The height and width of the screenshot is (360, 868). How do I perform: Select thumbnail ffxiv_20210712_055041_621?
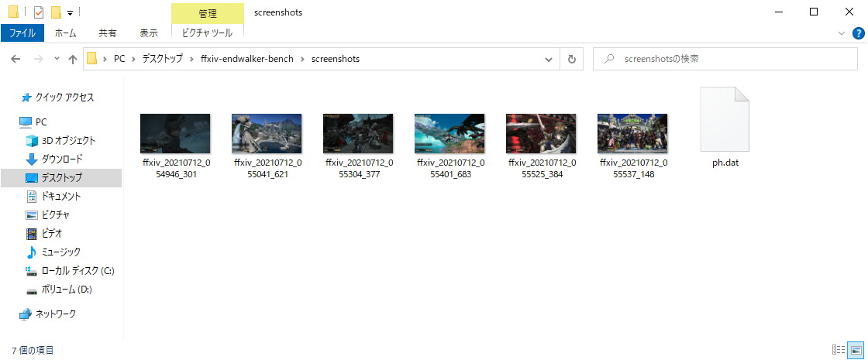point(267,133)
